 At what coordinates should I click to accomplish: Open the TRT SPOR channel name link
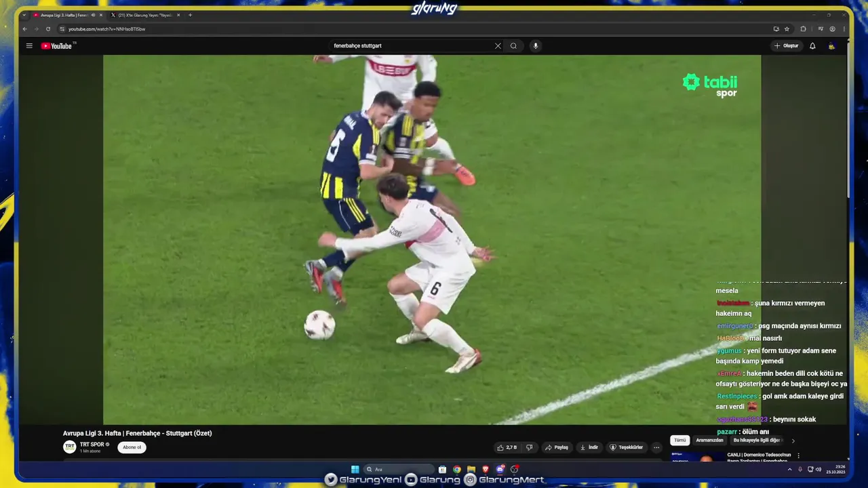pyautogui.click(x=92, y=445)
